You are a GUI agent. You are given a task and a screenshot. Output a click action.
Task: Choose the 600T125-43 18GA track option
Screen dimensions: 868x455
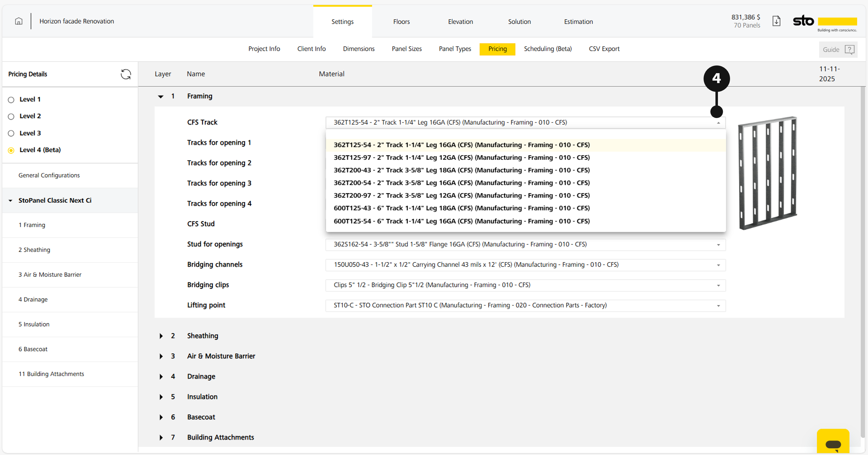click(525, 208)
